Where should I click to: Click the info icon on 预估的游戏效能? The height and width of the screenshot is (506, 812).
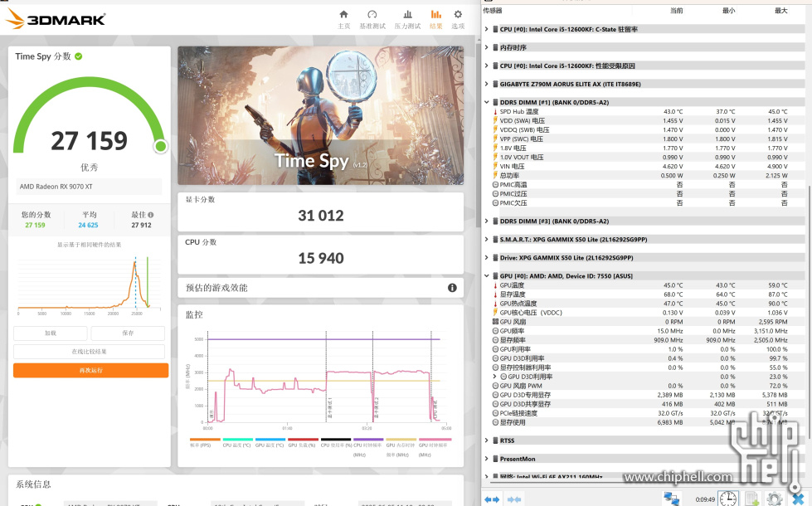452,288
